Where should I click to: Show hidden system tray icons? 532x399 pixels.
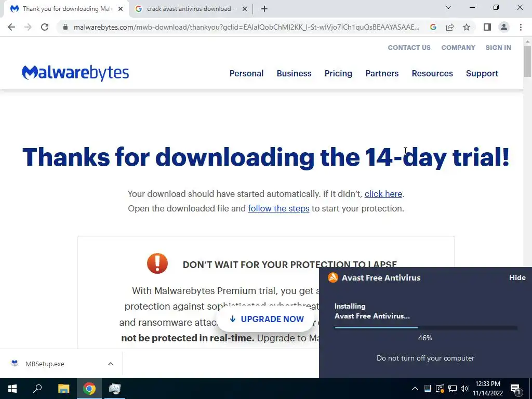pyautogui.click(x=415, y=389)
